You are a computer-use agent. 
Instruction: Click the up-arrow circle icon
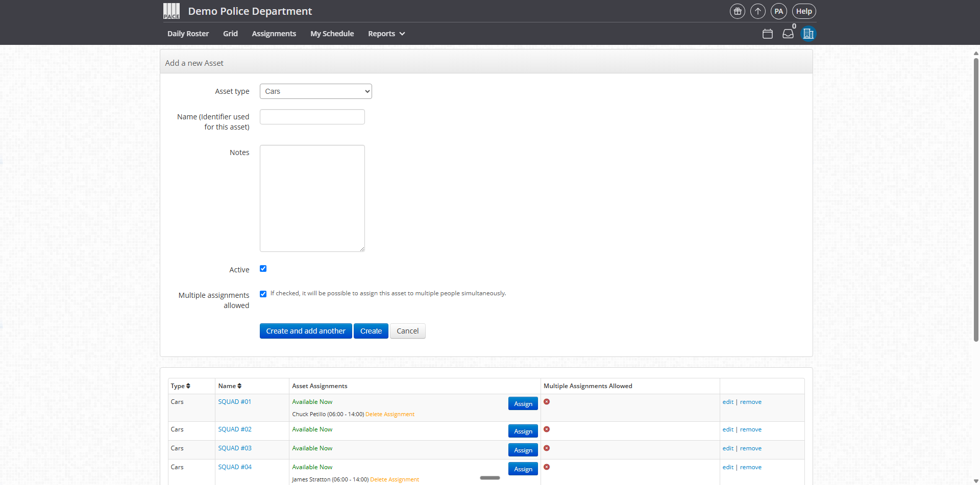757,11
